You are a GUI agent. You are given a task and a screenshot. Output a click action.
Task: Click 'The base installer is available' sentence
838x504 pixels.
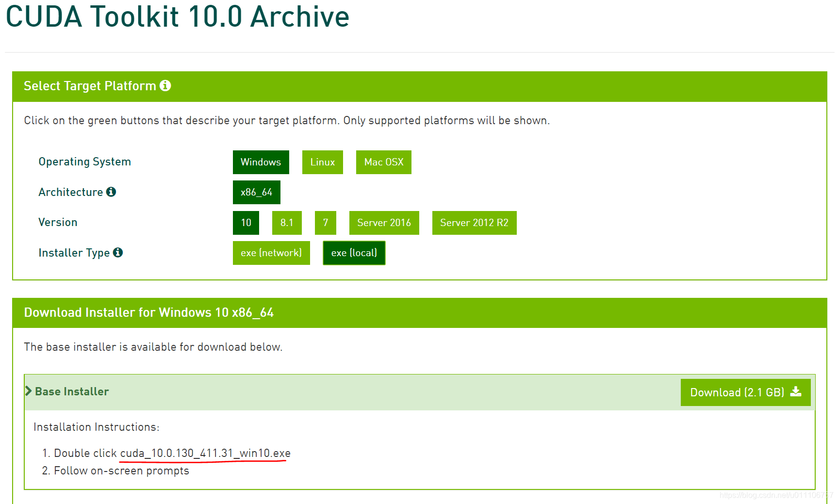[153, 347]
